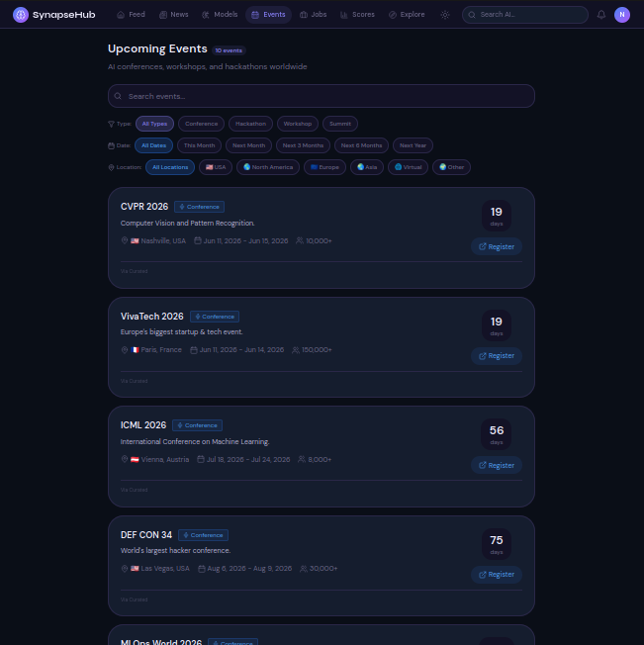Screen dimensions: 644x645
Task: Open notifications bell icon
Action: [601, 15]
